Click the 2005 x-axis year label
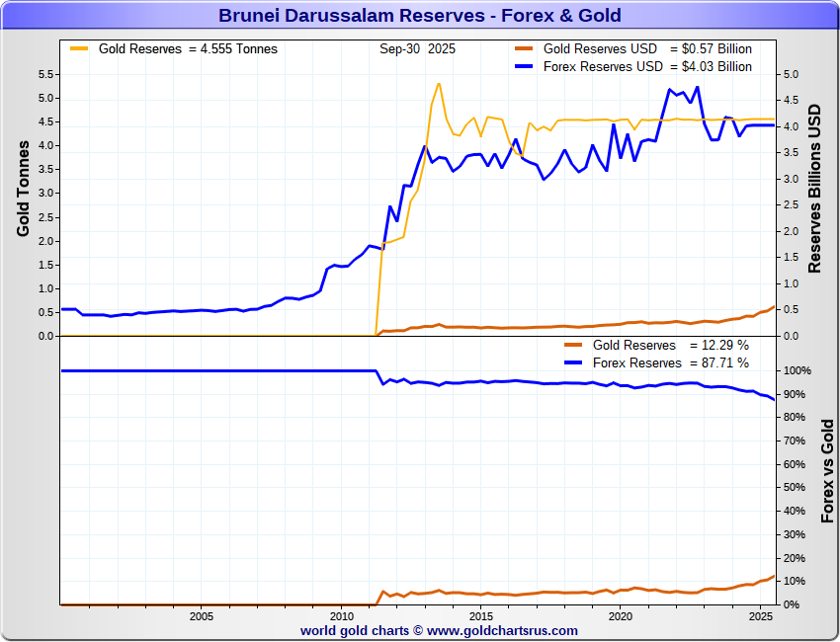The image size is (840, 642). (x=202, y=616)
